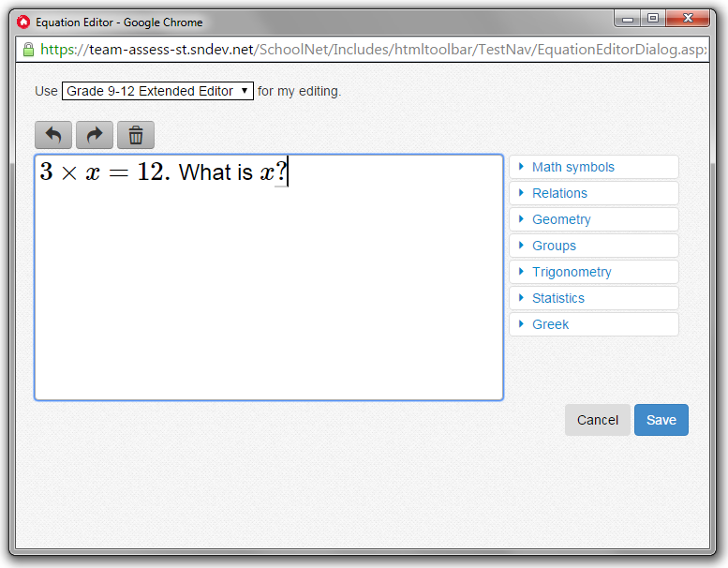This screenshot has width=728, height=568.
Task: Click the Redo arrow button
Action: pyautogui.click(x=94, y=135)
